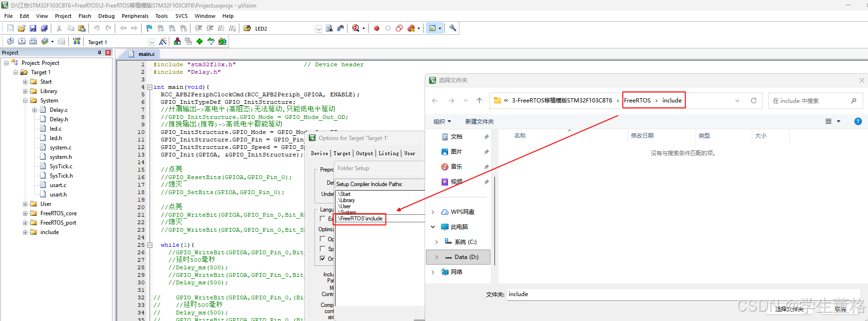Select 此电脑 in the navigation pane

pyautogui.click(x=458, y=227)
